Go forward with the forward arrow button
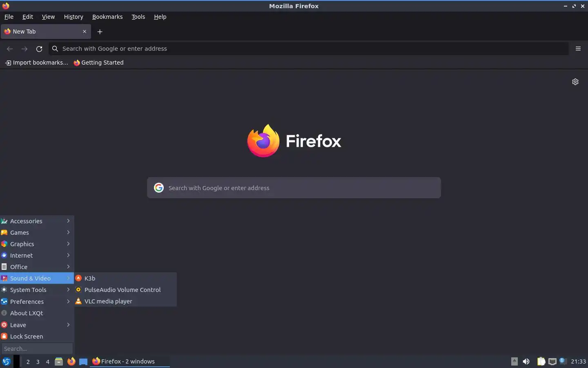588x368 pixels. [24, 49]
